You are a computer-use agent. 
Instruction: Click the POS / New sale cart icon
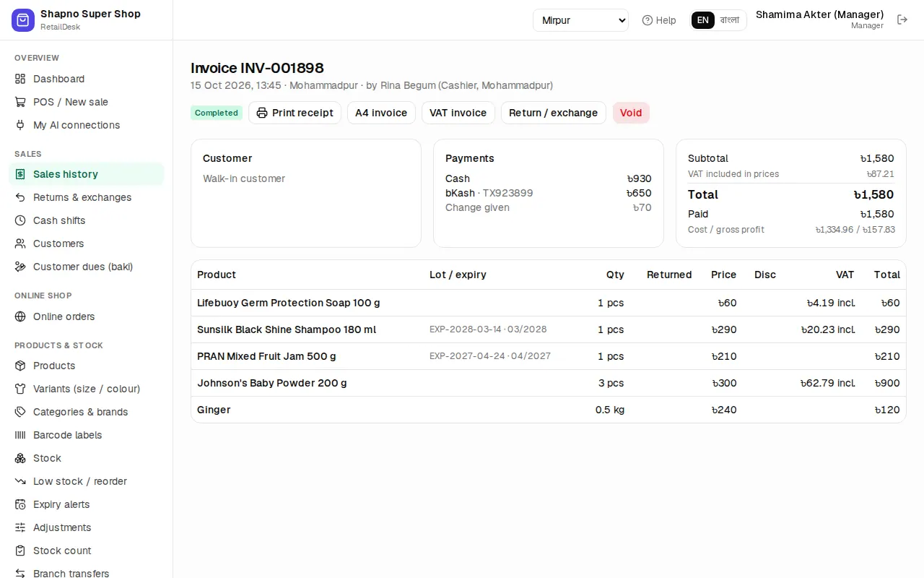20,102
